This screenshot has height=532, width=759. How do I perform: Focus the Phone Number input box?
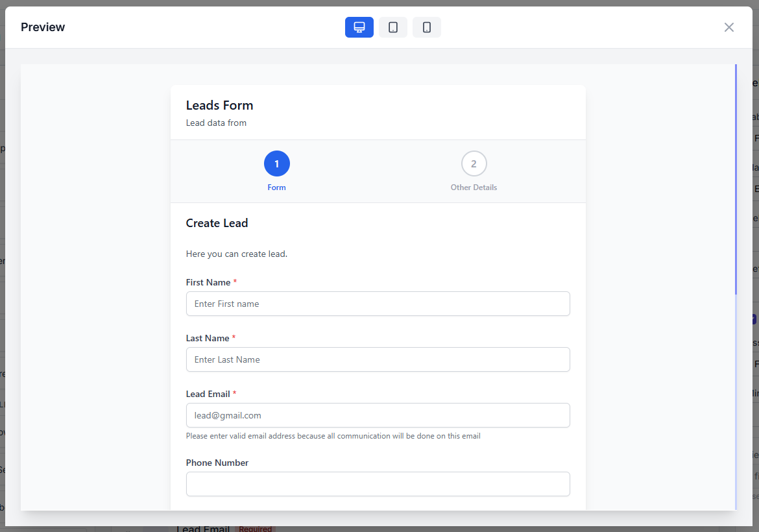(378, 484)
